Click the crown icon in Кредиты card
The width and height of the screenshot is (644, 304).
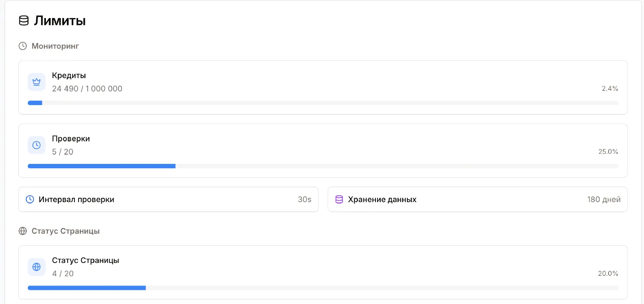pos(37,82)
